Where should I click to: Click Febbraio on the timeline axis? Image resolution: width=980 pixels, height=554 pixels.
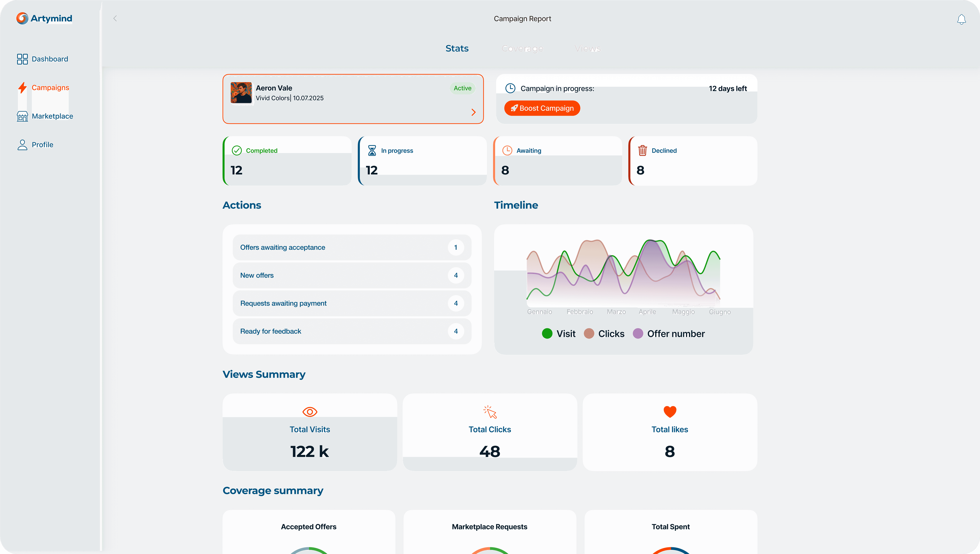pos(580,312)
